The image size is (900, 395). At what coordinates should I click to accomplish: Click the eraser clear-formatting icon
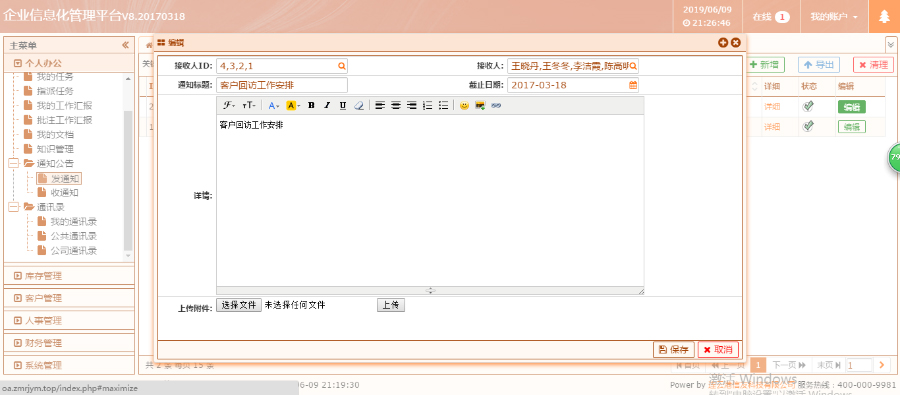359,106
